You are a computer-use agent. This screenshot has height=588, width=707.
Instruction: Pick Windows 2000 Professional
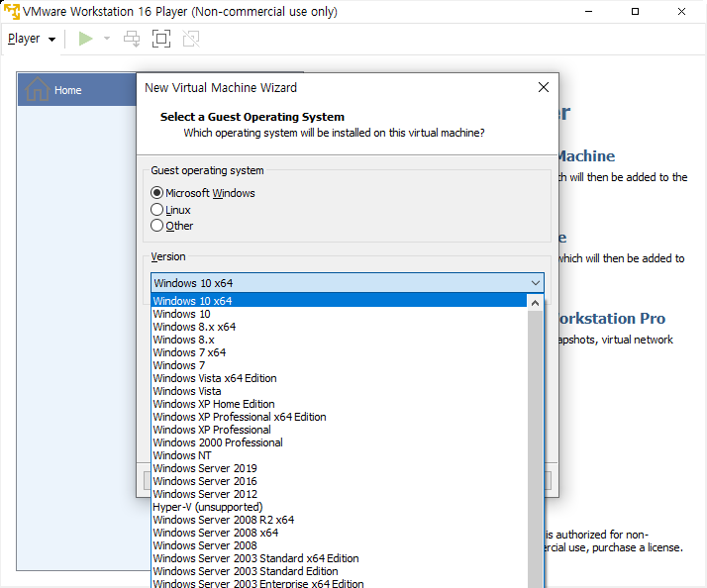[x=339, y=442]
